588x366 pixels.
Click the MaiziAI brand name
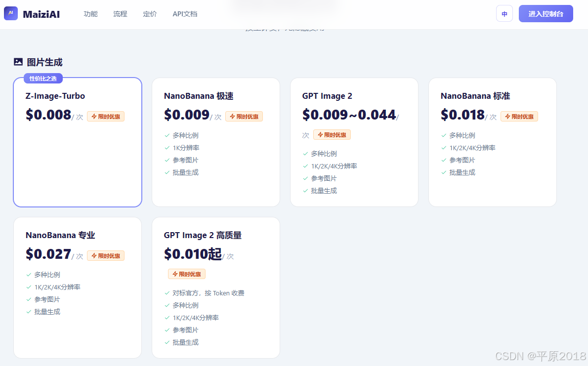tap(41, 14)
